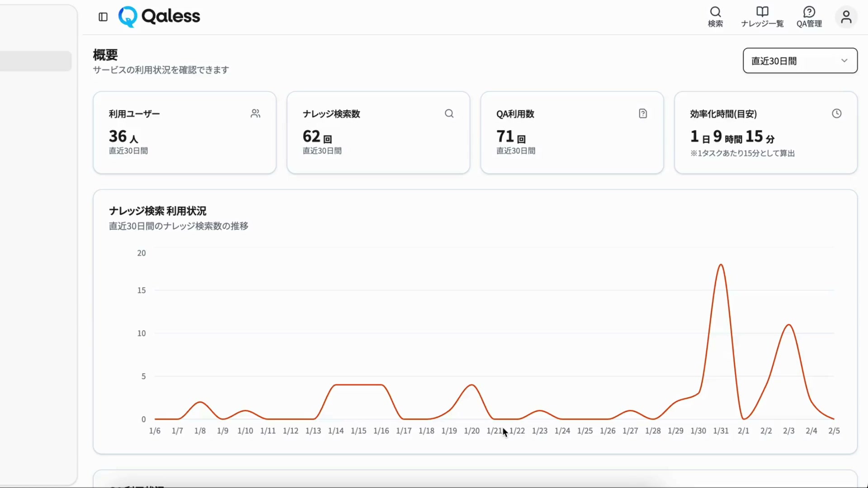This screenshot has width=868, height=488.
Task: Open the user profile avatar
Action: (x=846, y=17)
